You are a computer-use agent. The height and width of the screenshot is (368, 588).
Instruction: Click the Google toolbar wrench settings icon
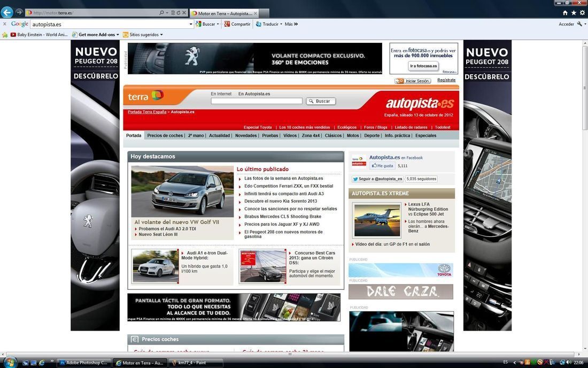tap(579, 24)
